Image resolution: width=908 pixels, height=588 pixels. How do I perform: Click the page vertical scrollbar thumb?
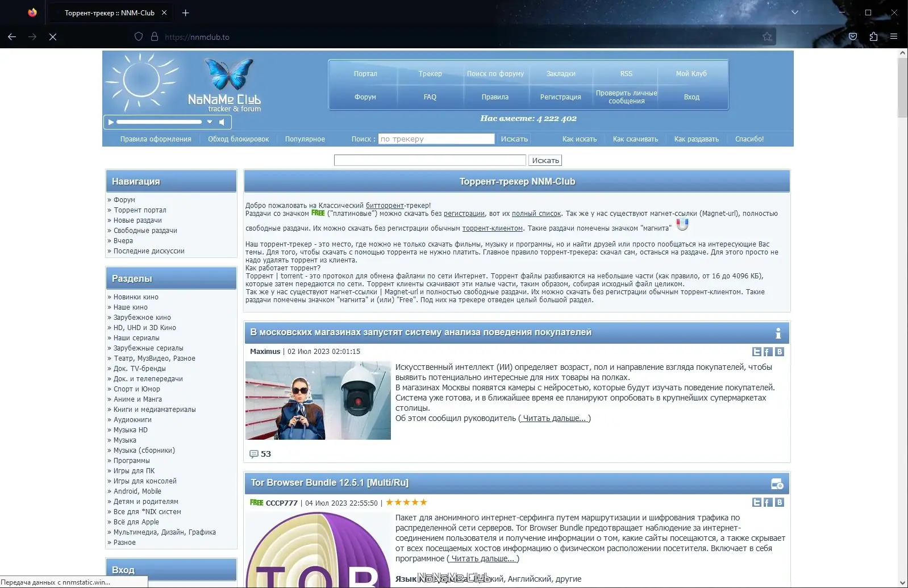coord(902,88)
